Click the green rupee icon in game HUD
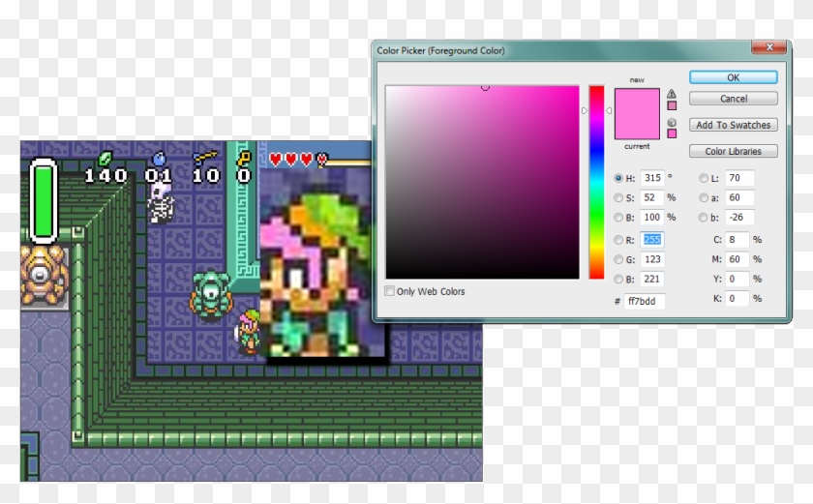 (x=105, y=158)
